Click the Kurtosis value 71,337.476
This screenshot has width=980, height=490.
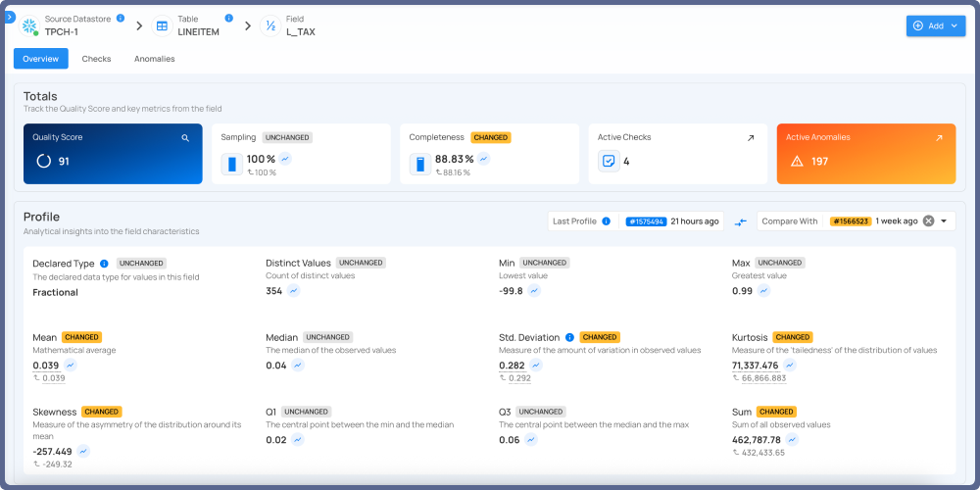755,366
